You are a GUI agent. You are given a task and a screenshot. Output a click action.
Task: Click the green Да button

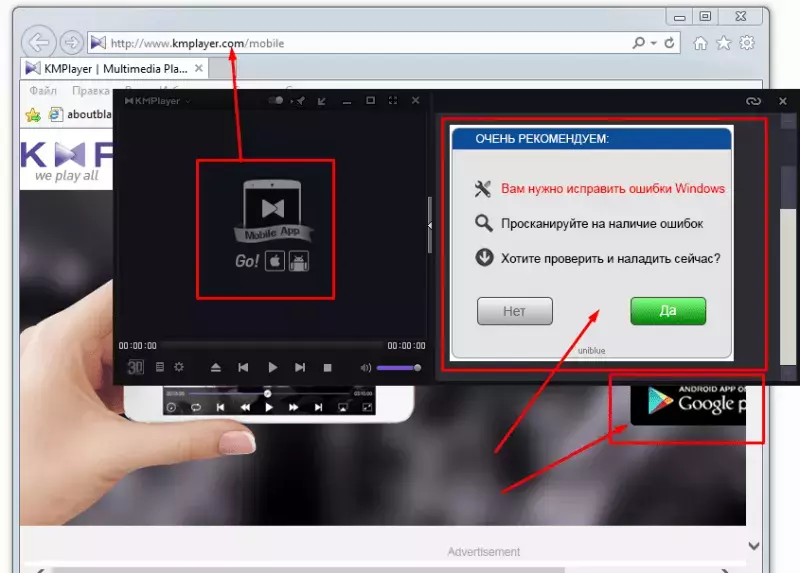[668, 311]
